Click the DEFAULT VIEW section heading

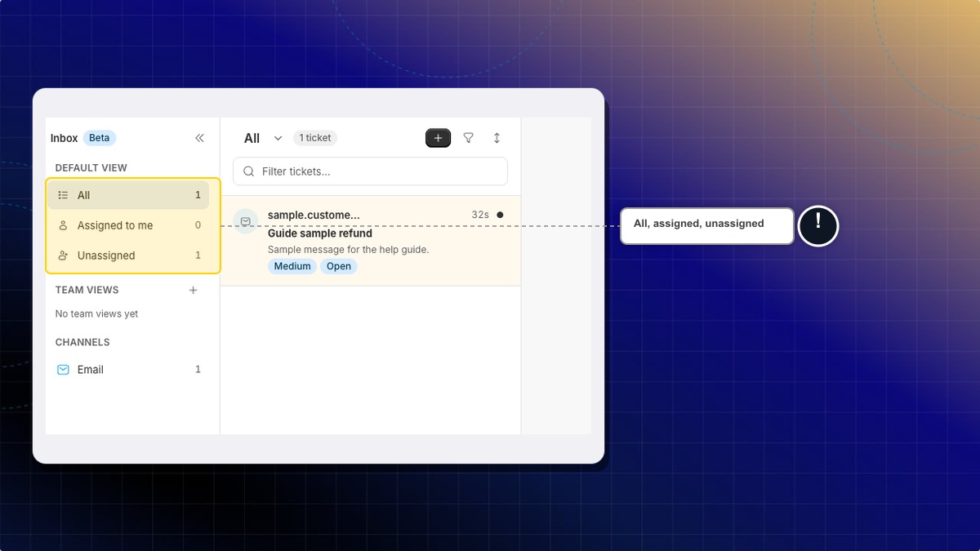(91, 167)
